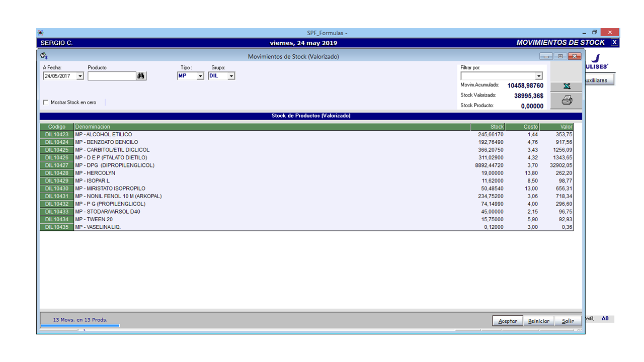The width and height of the screenshot is (644, 362).
Task: Open the A Fecha date dropdown
Action: tap(81, 75)
